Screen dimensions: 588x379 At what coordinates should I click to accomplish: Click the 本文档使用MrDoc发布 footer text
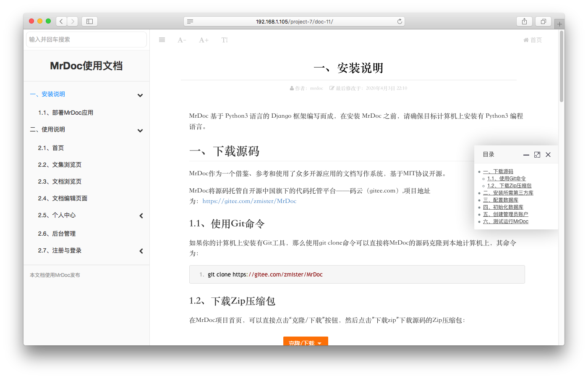tap(55, 275)
